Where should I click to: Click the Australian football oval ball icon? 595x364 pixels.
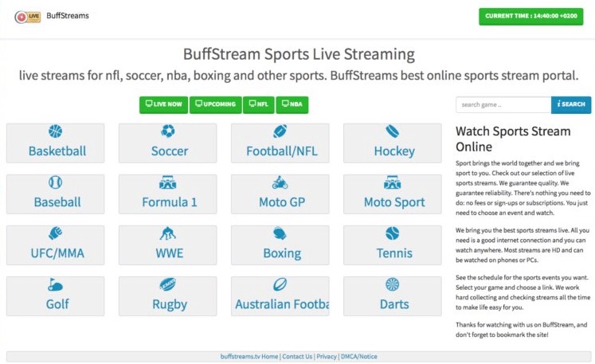280,284
